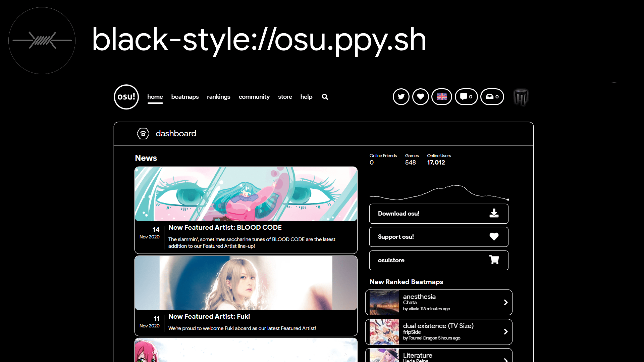Open the language selector flag

click(441, 97)
